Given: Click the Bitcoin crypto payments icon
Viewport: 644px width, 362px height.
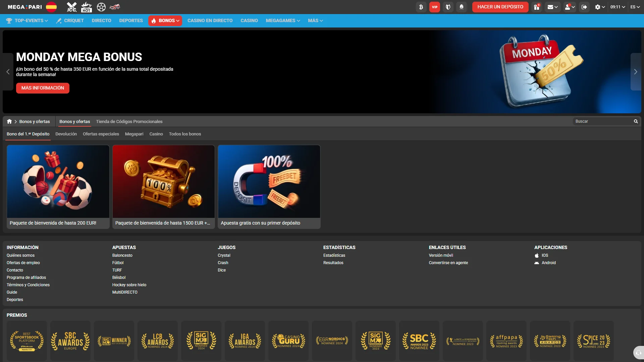Looking at the screenshot, I should pyautogui.click(x=421, y=7).
